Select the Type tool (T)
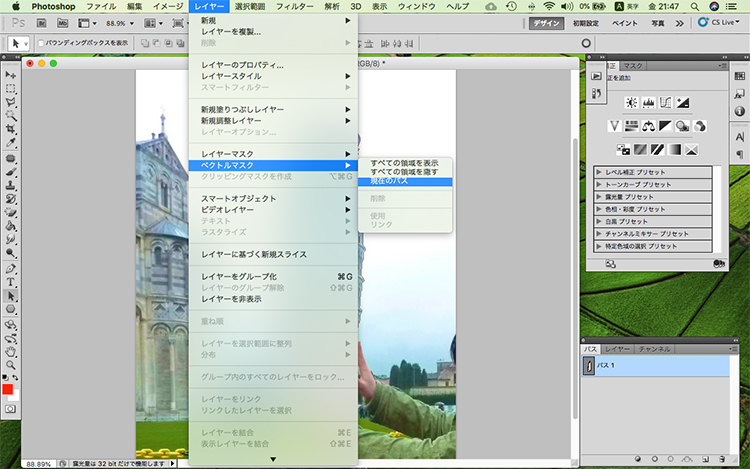 click(x=11, y=282)
